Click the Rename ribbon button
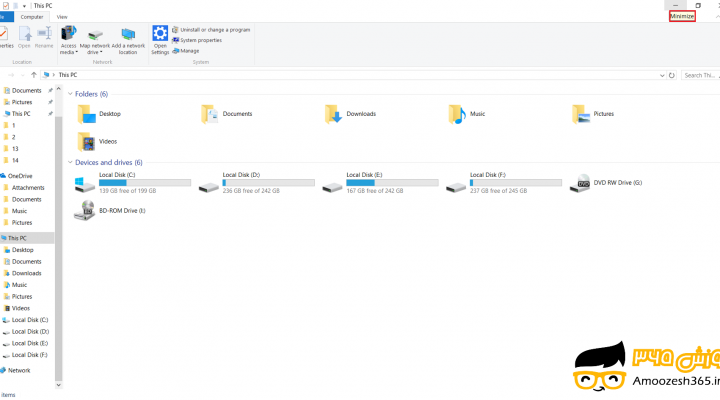This screenshot has width=720, height=400. (x=44, y=38)
